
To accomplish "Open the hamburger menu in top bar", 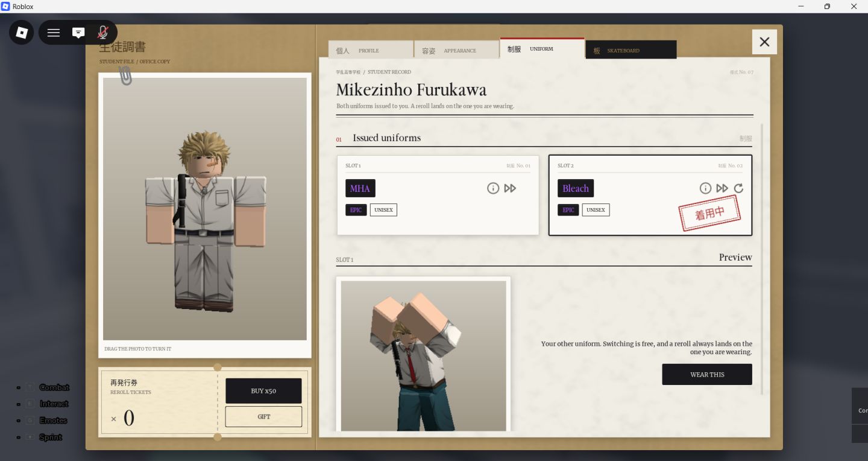I will coord(54,33).
